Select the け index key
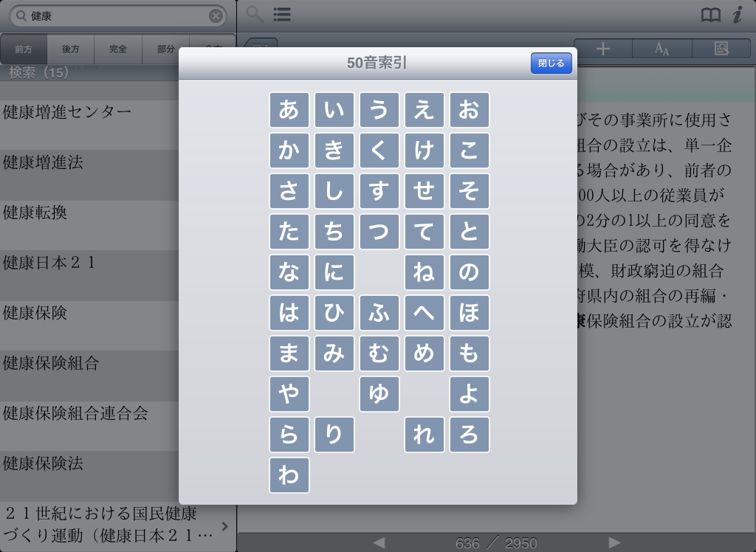This screenshot has width=756, height=552. coord(424,151)
